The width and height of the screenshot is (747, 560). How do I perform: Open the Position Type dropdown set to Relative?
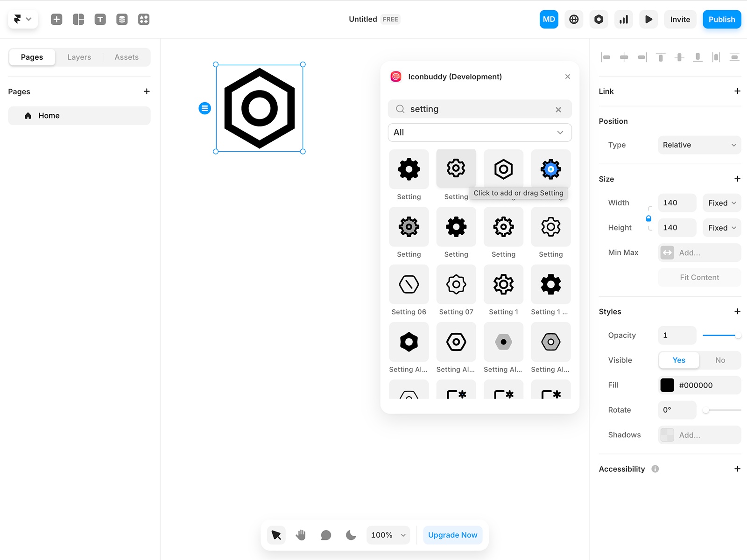coord(698,145)
